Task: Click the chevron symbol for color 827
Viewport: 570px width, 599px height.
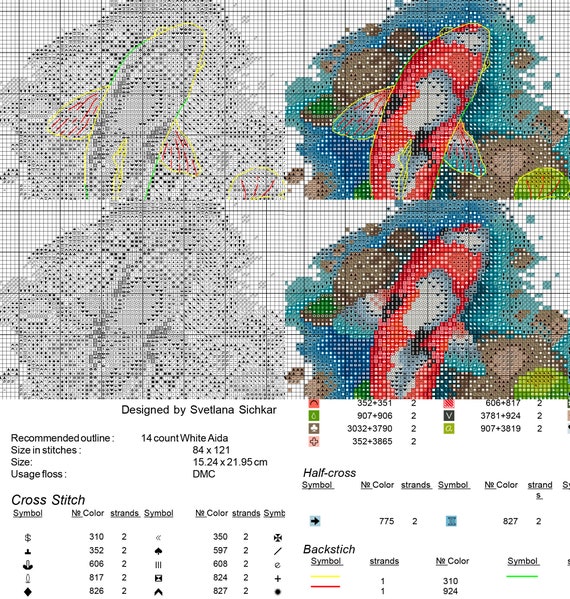Action: pyautogui.click(x=159, y=592)
